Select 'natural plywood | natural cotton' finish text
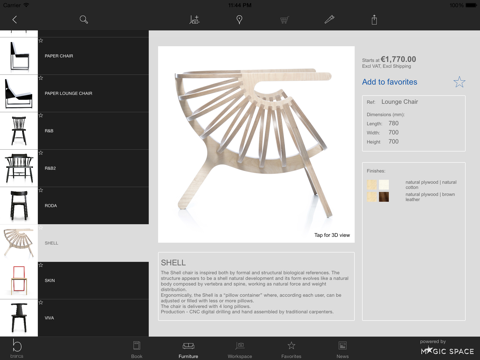Viewport: 480px width, 360px height. pyautogui.click(x=431, y=185)
